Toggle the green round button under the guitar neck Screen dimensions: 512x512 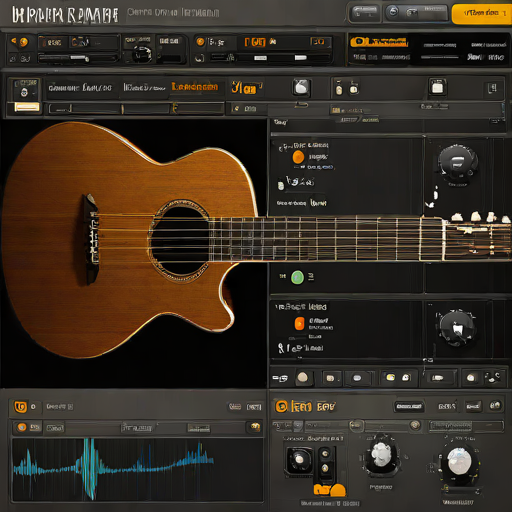pos(297,277)
